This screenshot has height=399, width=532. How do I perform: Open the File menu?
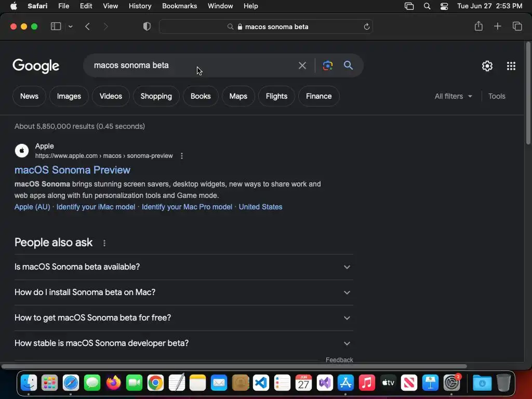coord(63,6)
